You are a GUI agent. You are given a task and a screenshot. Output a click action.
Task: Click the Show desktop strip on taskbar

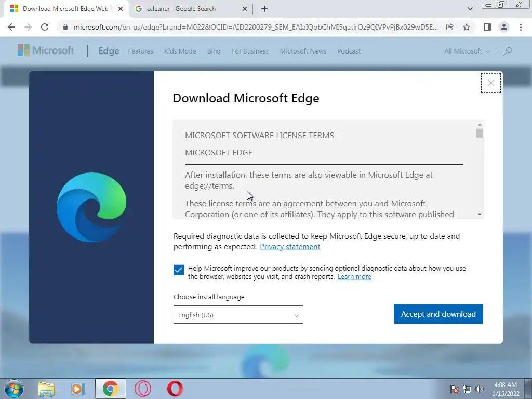(x=528, y=389)
